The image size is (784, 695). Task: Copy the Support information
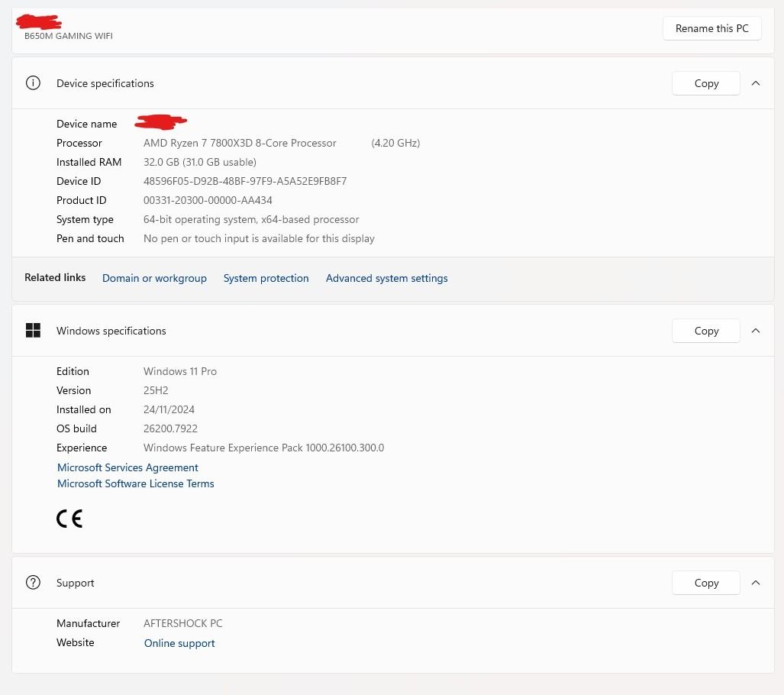[706, 583]
